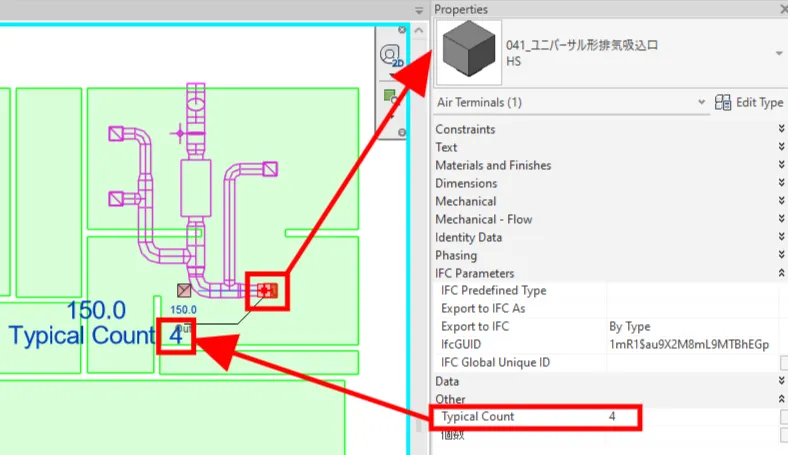788x455 pixels.
Task: Click the gray cube family type preview
Action: pyautogui.click(x=468, y=53)
